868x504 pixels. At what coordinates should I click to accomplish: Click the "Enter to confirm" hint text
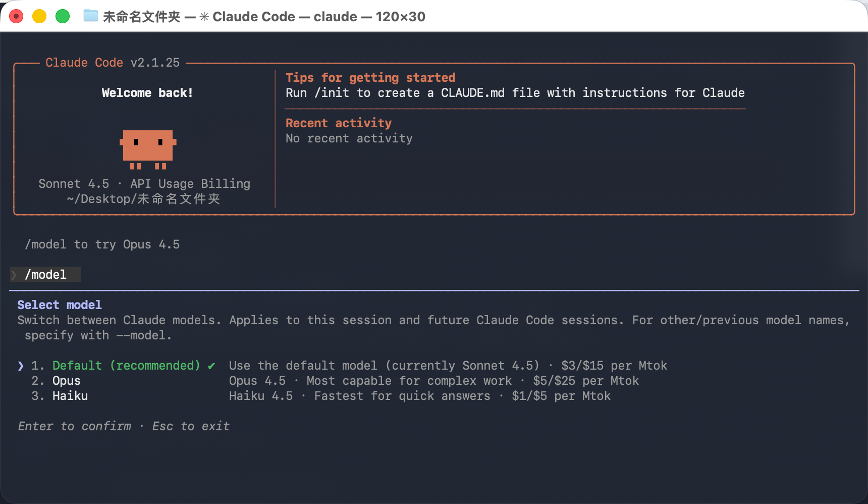[x=74, y=426]
